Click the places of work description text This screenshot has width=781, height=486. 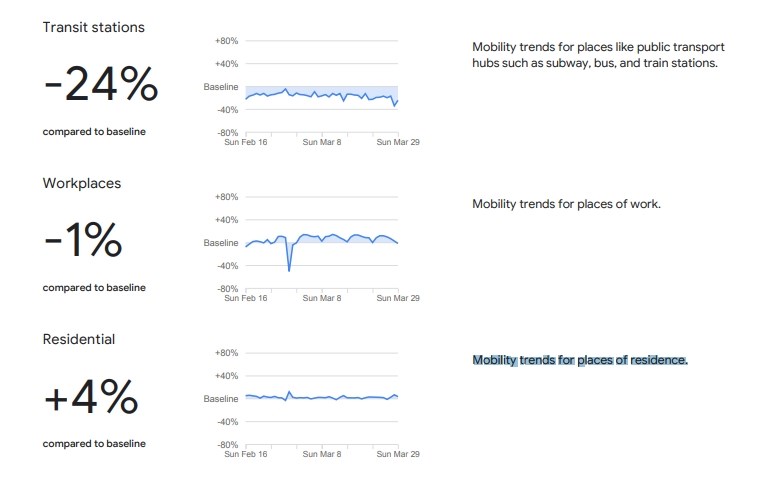[x=566, y=204]
